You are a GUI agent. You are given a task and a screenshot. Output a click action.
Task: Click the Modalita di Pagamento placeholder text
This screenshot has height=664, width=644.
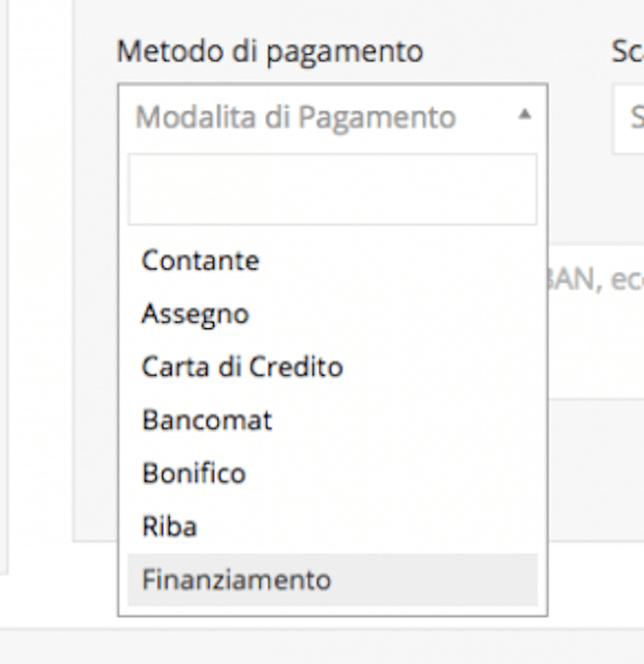point(295,118)
